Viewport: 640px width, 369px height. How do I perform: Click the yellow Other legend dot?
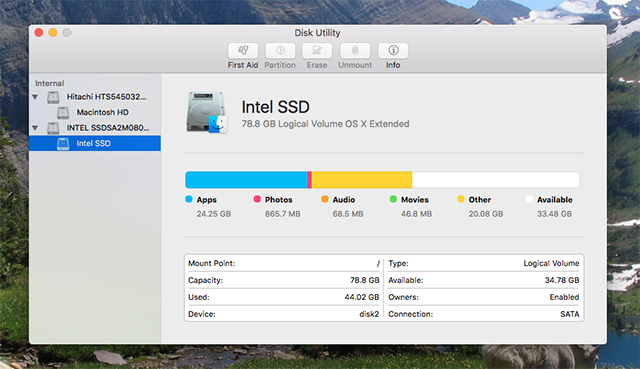tap(461, 199)
